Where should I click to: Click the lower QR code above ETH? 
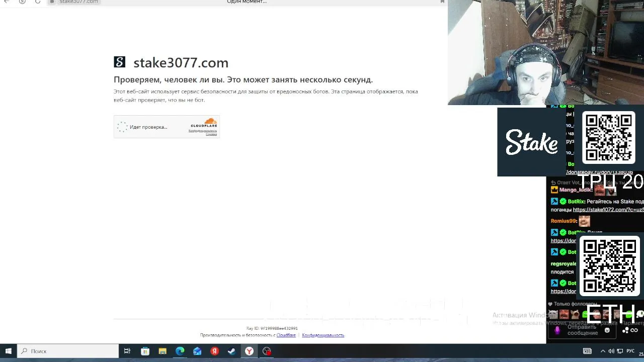pos(610,266)
